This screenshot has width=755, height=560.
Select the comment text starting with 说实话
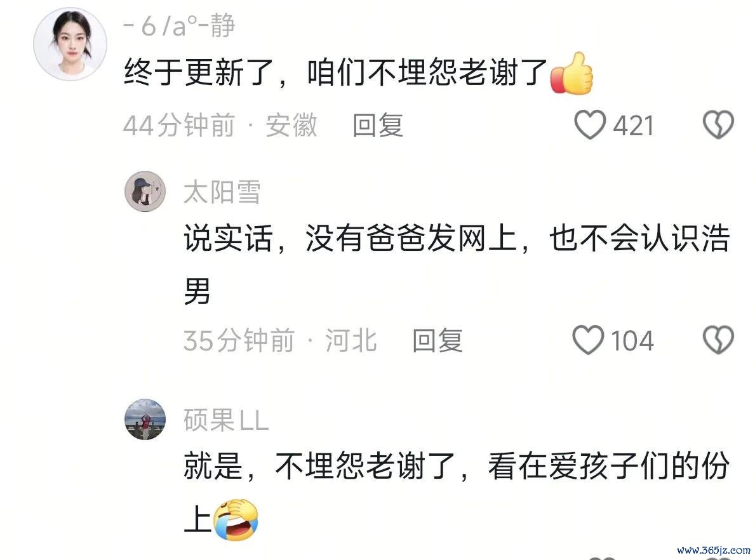click(457, 265)
